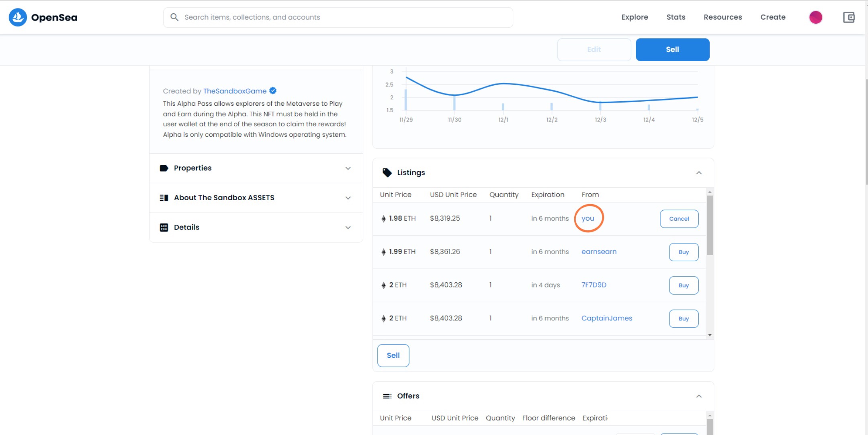The image size is (868, 435).
Task: Click the About The Sandbox ASSETS icon
Action: (164, 198)
